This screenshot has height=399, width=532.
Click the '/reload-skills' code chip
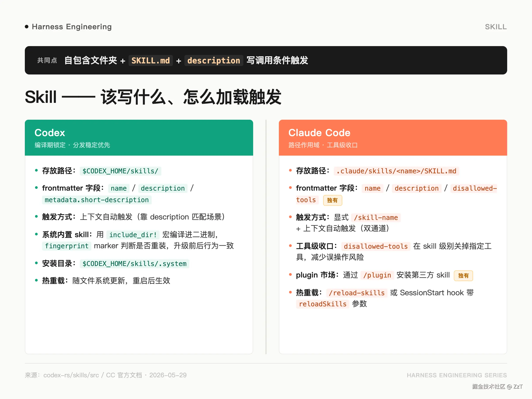[357, 293]
